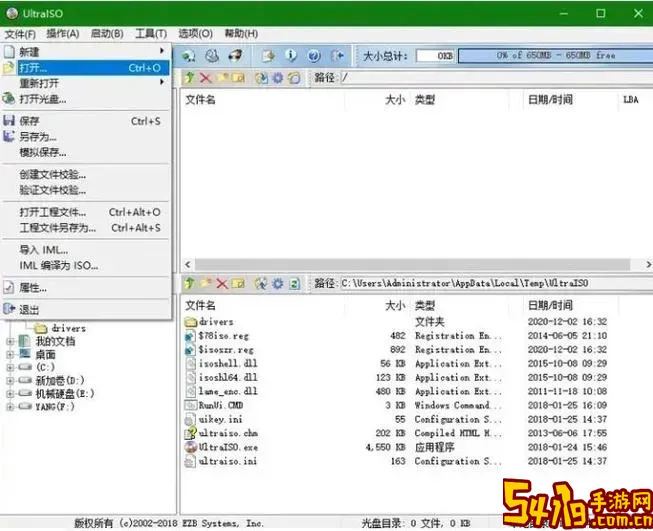Image resolution: width=653 pixels, height=531 pixels.
Task: Select the drivers folder in the local file list
Action: coord(396,322)
